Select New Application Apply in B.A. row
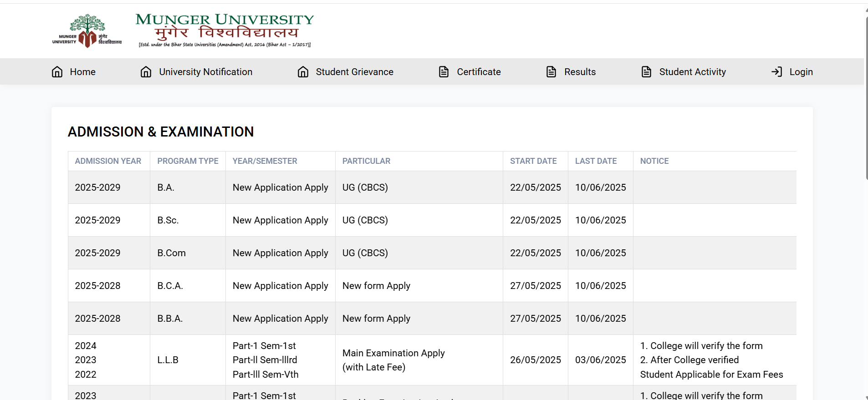The image size is (868, 400). [281, 187]
